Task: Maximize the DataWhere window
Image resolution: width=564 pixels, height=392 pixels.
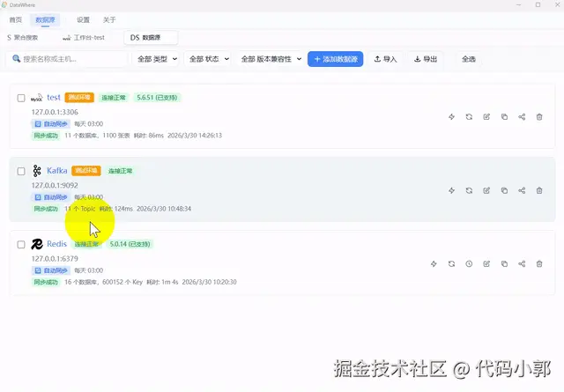Action: pyautogui.click(x=538, y=4)
